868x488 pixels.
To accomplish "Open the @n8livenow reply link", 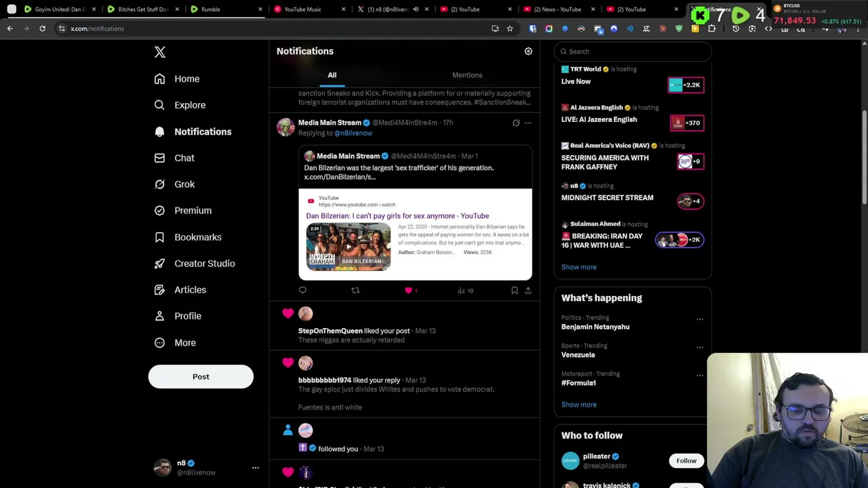I will click(x=353, y=133).
